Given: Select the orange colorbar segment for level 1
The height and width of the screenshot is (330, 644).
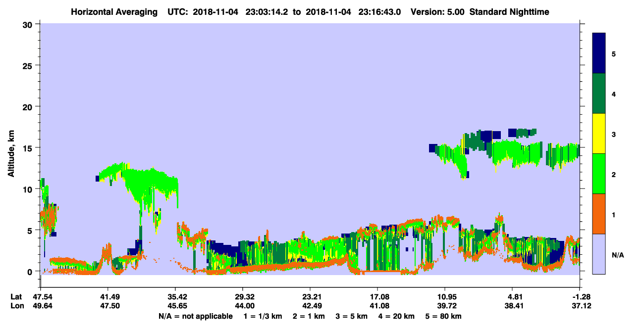Looking at the screenshot, I should point(599,214).
